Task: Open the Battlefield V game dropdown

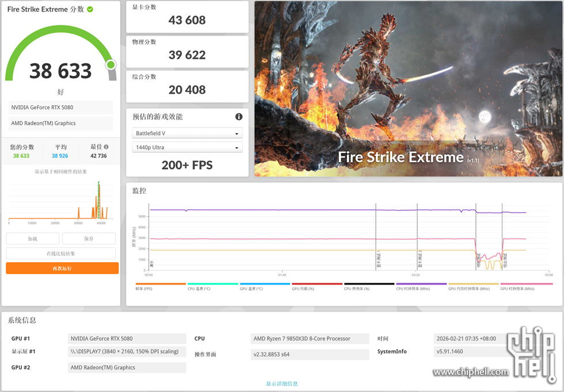Action: pyautogui.click(x=187, y=133)
